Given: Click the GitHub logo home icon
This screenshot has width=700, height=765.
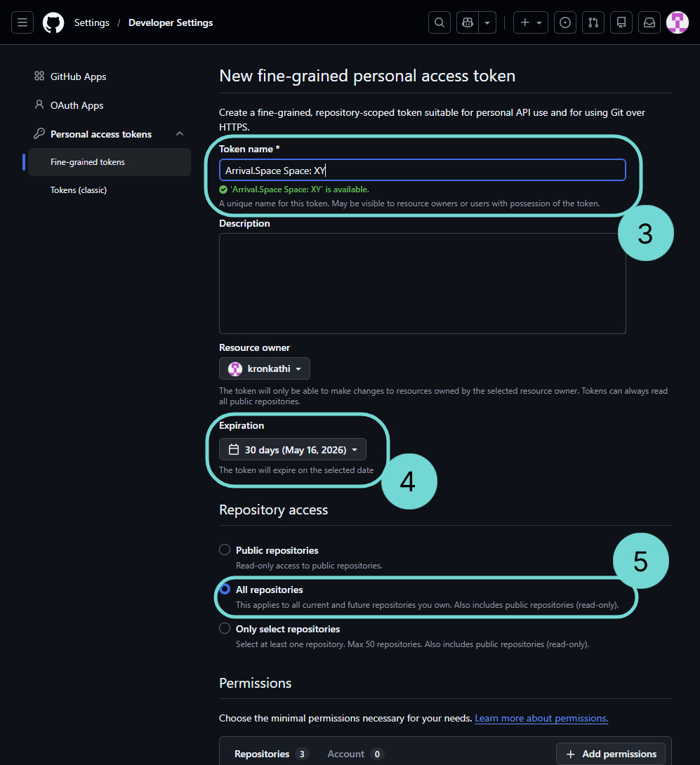Looking at the screenshot, I should click(53, 22).
